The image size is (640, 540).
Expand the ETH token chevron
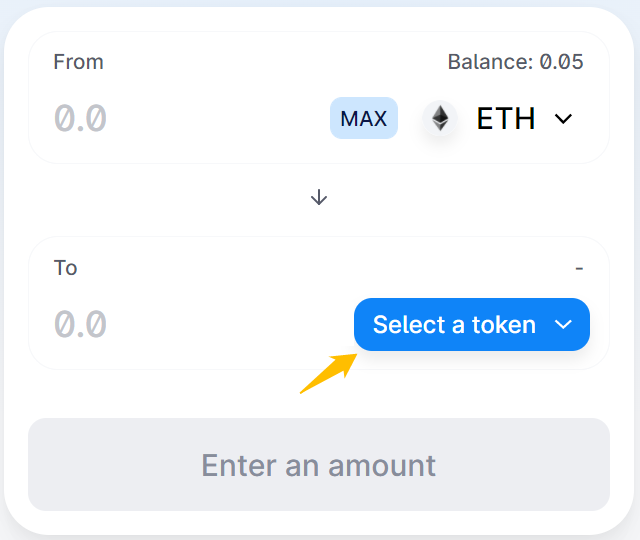coord(563,119)
